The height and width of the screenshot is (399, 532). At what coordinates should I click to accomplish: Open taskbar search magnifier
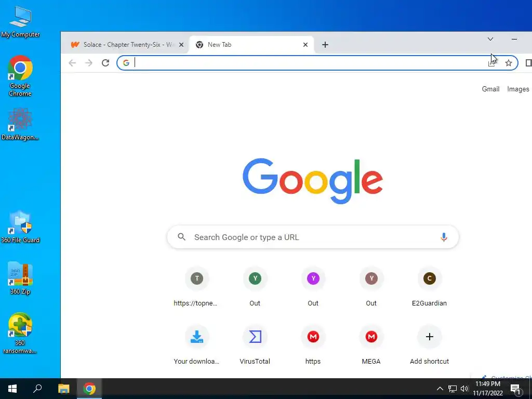coord(37,389)
